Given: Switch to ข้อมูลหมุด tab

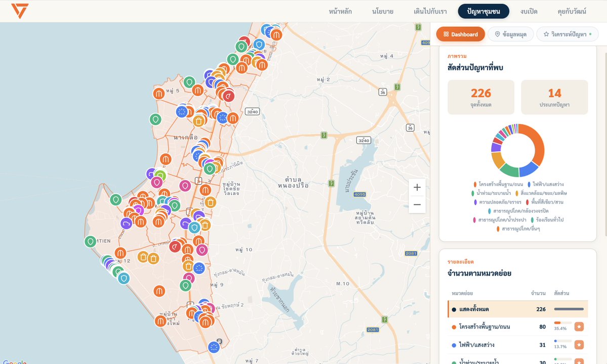Looking at the screenshot, I should [511, 34].
